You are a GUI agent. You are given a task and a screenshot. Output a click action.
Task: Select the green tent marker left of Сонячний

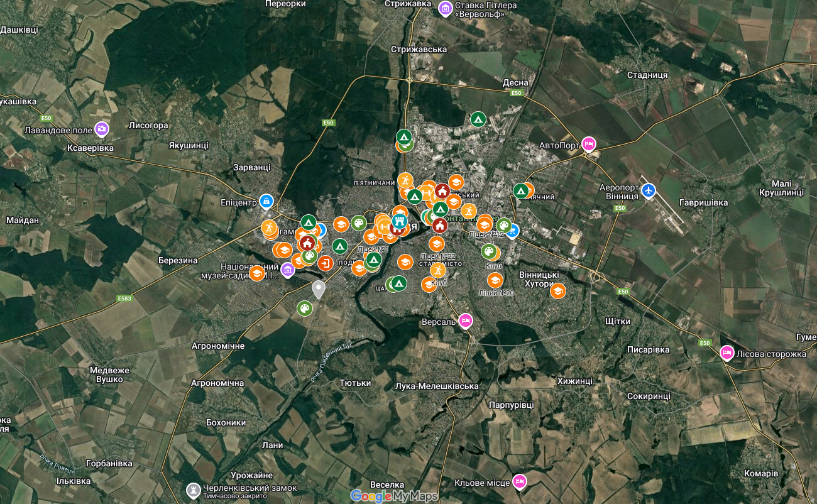520,190
